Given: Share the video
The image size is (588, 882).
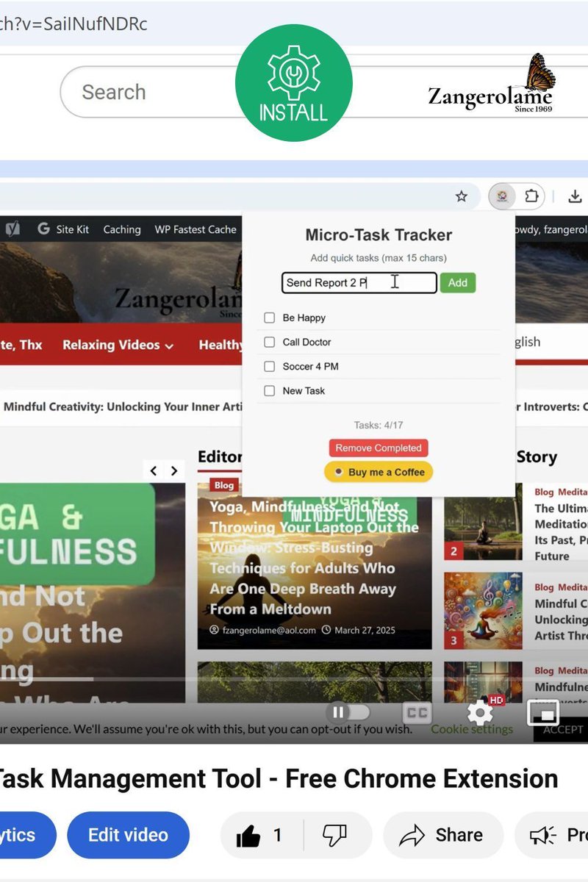Looking at the screenshot, I should tap(443, 835).
